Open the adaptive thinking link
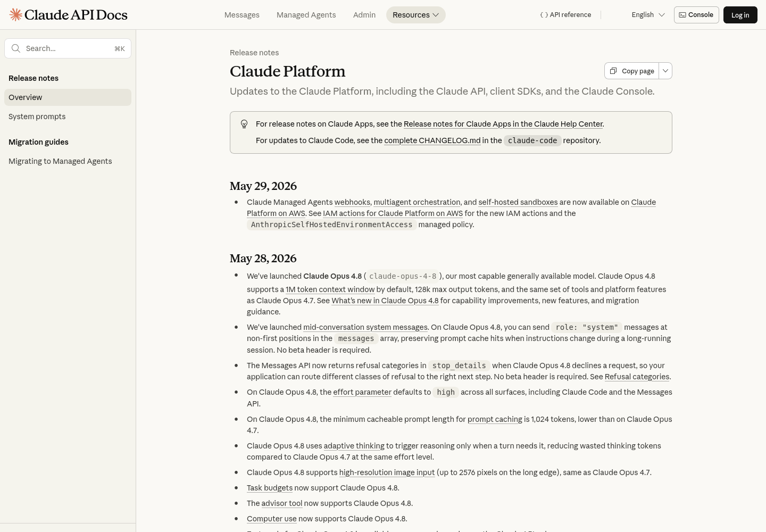 354,446
